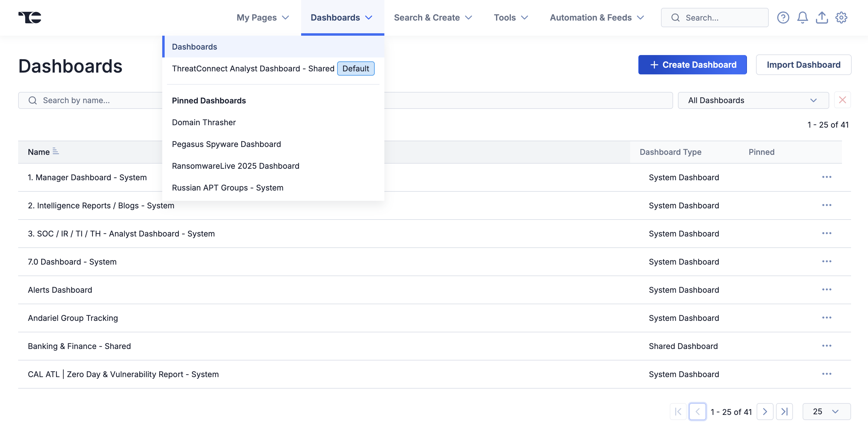Open the settings gear icon

[x=841, y=18]
